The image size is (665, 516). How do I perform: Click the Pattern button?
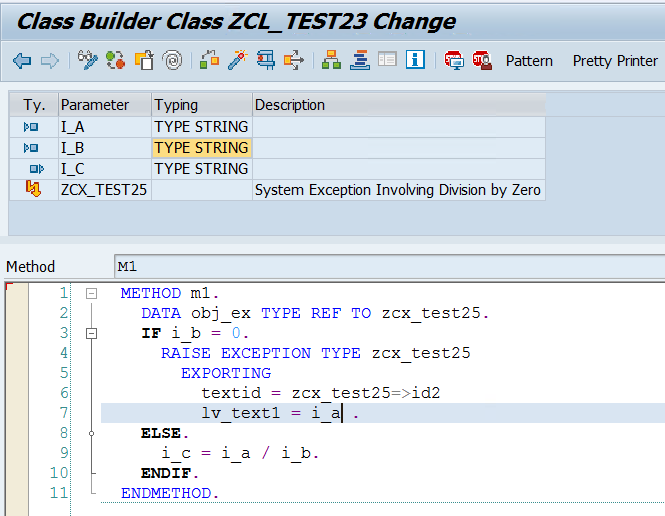click(529, 61)
